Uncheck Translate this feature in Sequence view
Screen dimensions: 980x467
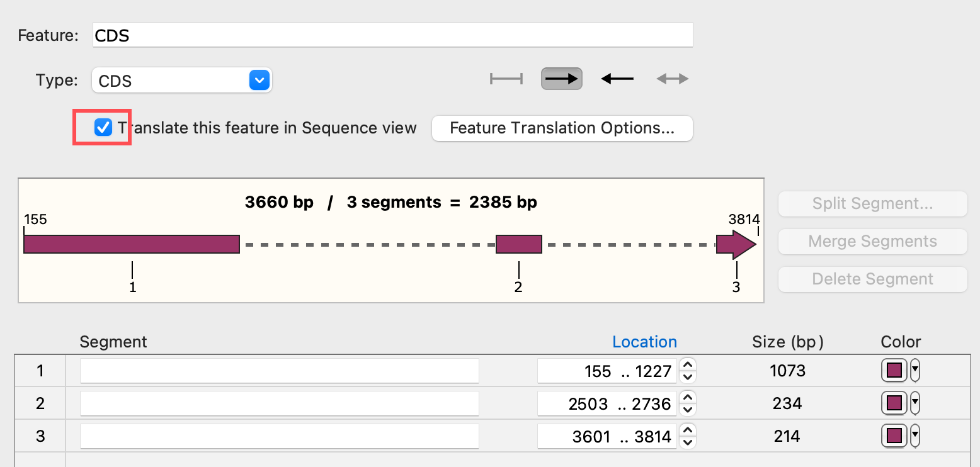tap(103, 128)
